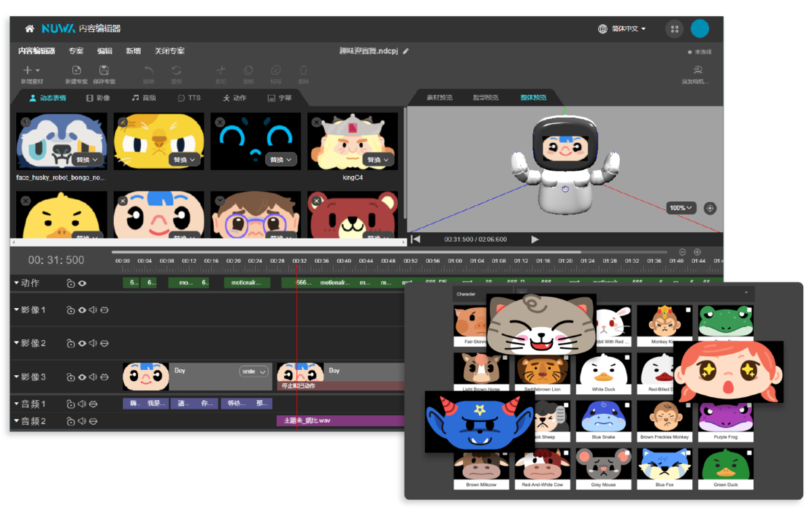The height and width of the screenshot is (508, 812).
Task: Zoom in timeline with the plus icon
Action: [x=697, y=252]
